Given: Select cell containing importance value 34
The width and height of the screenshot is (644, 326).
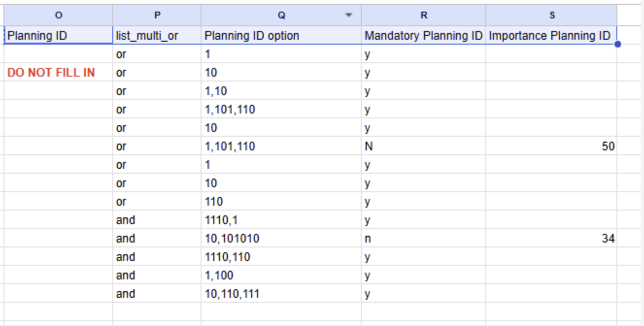Looking at the screenshot, I should [x=552, y=239].
